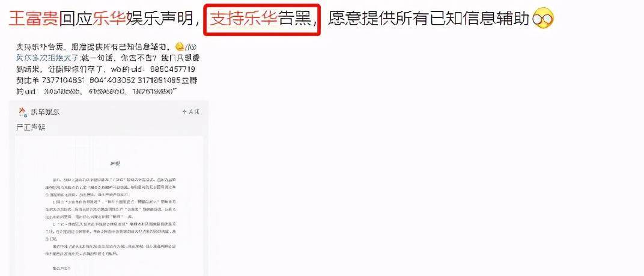This screenshot has height=276, width=644.
Task: Click the glasses emoji ending the headline
Action: coord(543,19)
